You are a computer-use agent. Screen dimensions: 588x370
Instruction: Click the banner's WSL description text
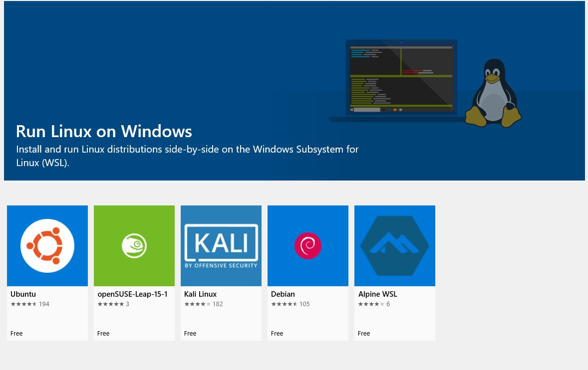[187, 156]
